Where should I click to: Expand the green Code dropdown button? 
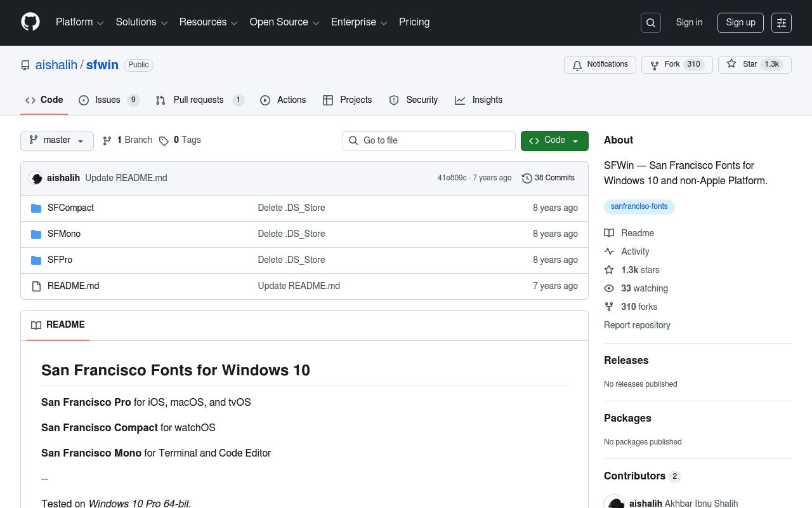point(554,140)
